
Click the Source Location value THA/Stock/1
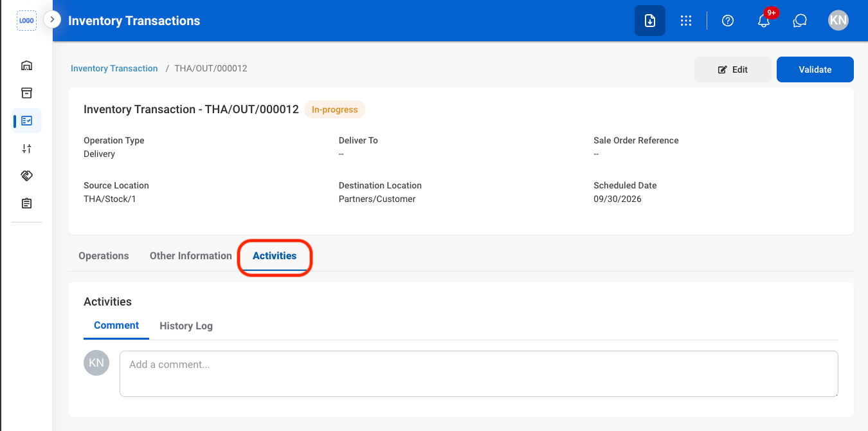(x=110, y=199)
